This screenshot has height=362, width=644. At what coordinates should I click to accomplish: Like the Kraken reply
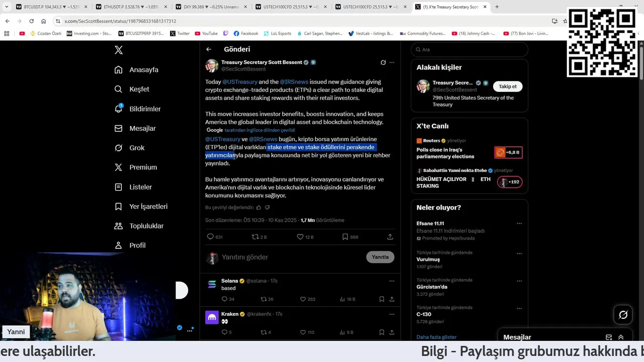[x=302, y=332]
